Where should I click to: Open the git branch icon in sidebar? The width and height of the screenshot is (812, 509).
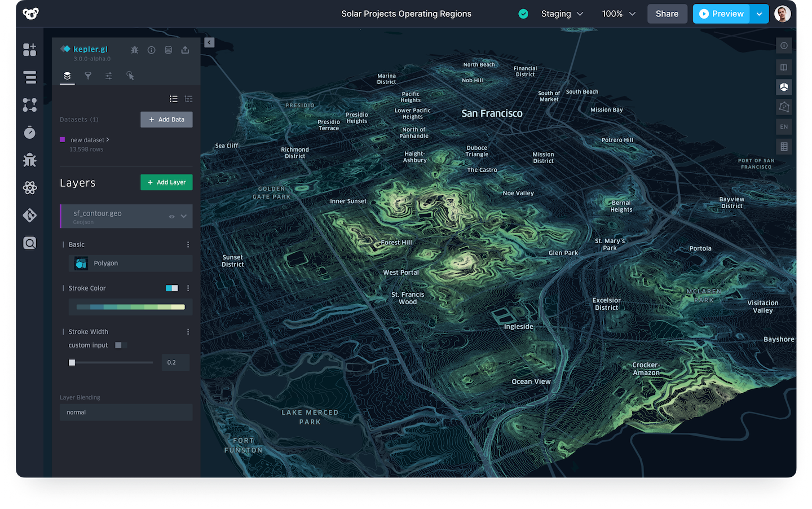[30, 216]
